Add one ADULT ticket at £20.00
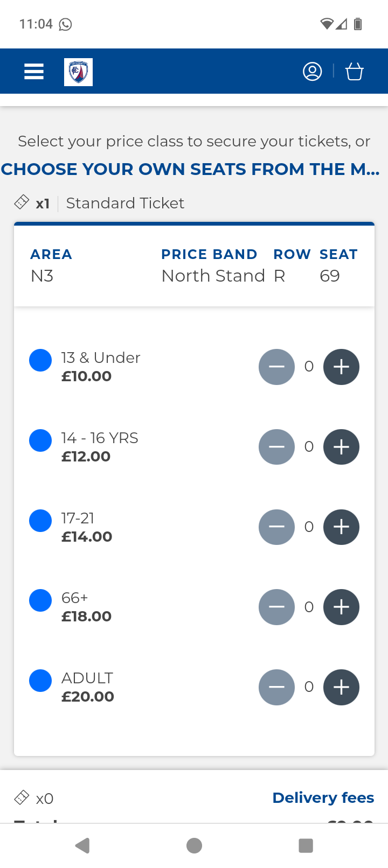The width and height of the screenshot is (388, 868). point(341,687)
